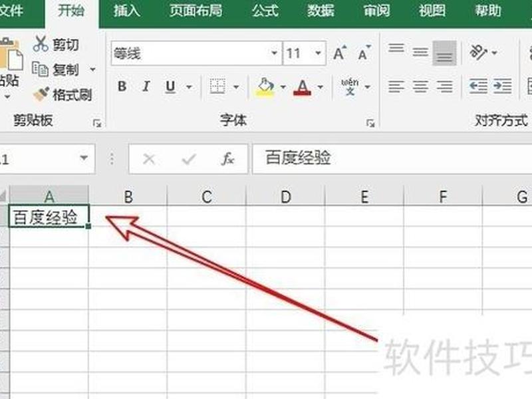The height and width of the screenshot is (399, 532).
Task: Open the 帮助 Help tab
Action: (487, 11)
